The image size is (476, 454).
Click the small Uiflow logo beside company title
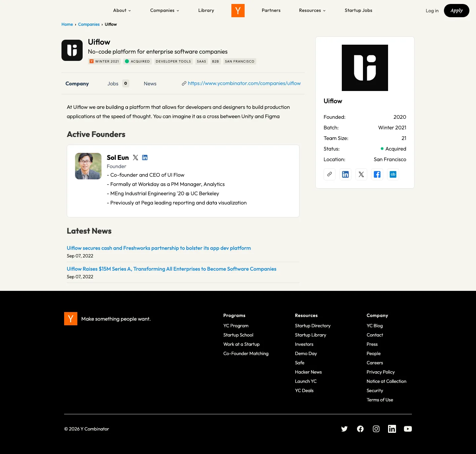[72, 50]
